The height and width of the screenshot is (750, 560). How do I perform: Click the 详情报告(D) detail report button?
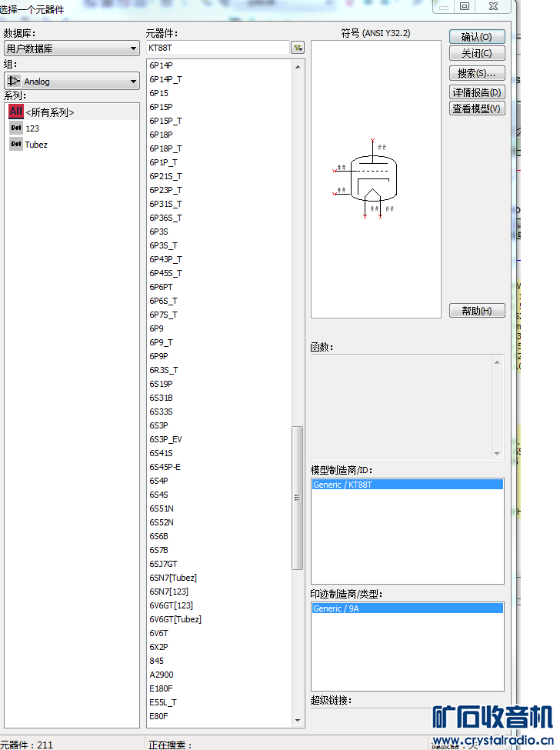pyautogui.click(x=477, y=92)
